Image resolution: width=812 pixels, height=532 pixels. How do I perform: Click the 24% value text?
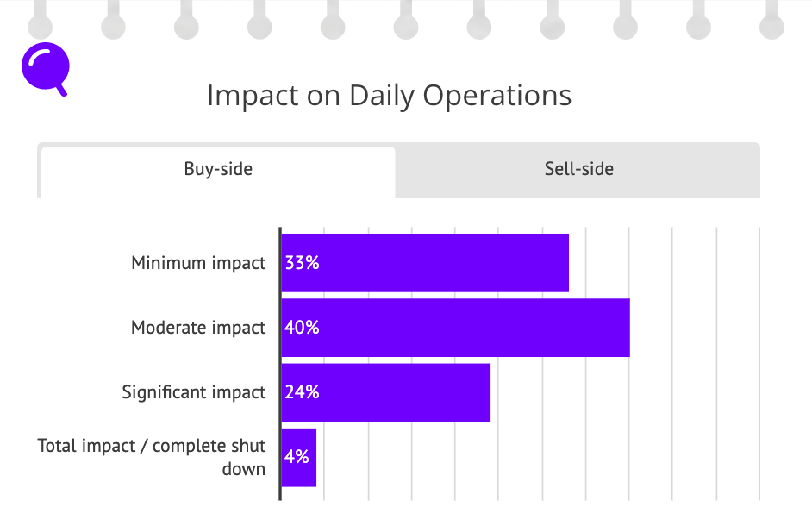click(x=302, y=392)
